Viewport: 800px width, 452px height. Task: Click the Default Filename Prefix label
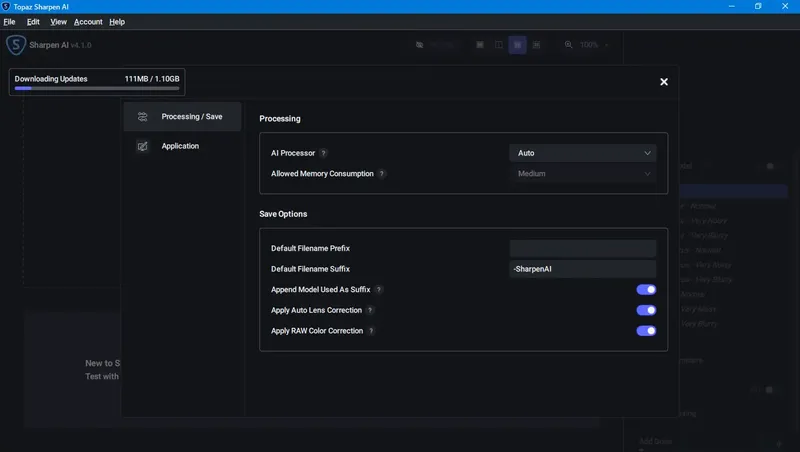pos(310,248)
